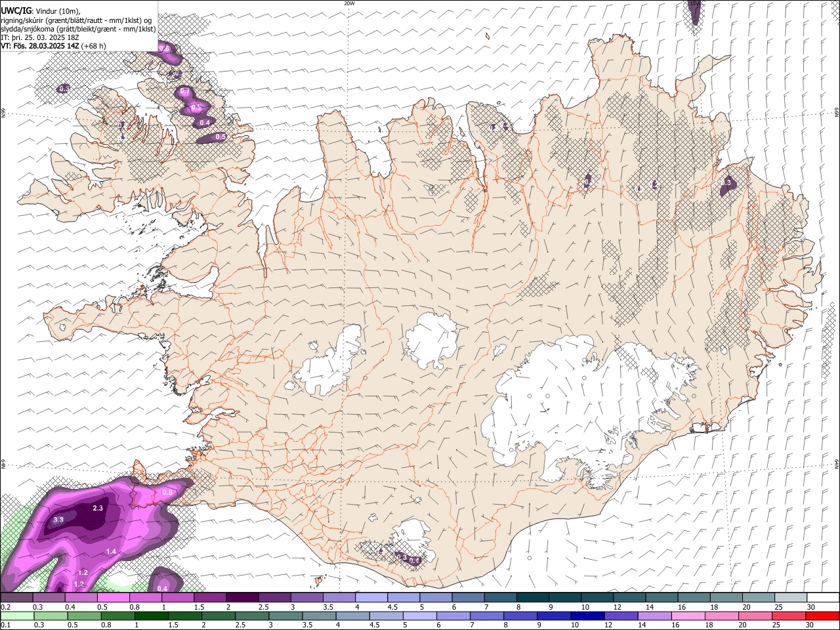Select bottom legend swatch between 4 and 4.5
The width and height of the screenshot is (840, 630).
(x=352, y=616)
